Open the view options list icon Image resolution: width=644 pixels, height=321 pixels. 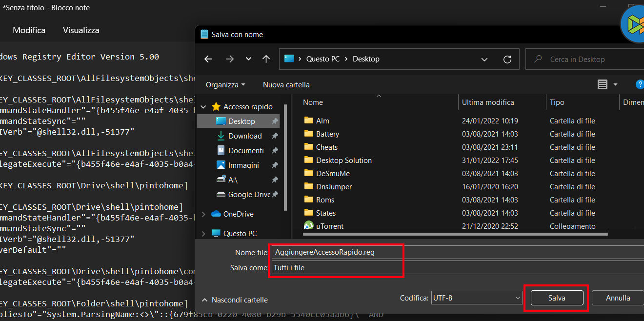point(603,85)
